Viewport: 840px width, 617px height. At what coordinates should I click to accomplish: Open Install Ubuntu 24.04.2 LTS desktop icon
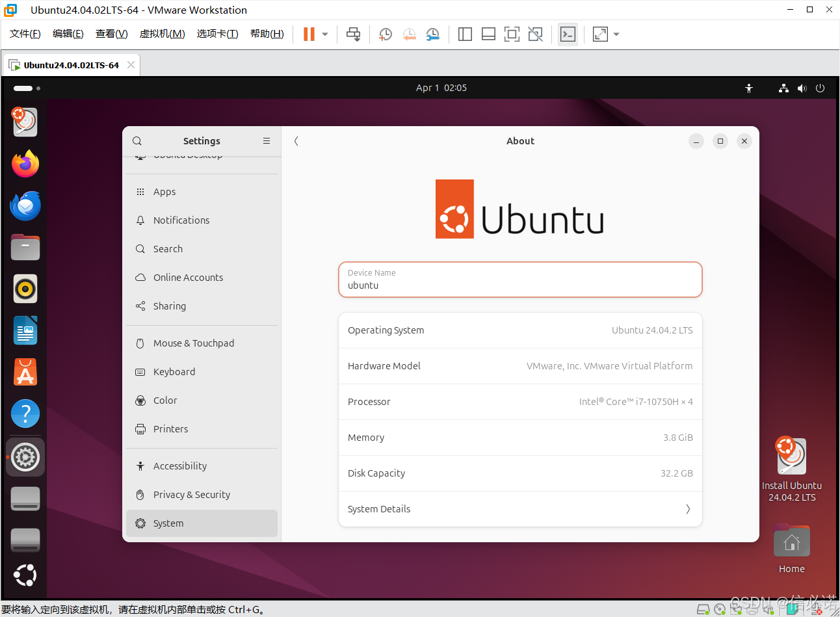791,468
